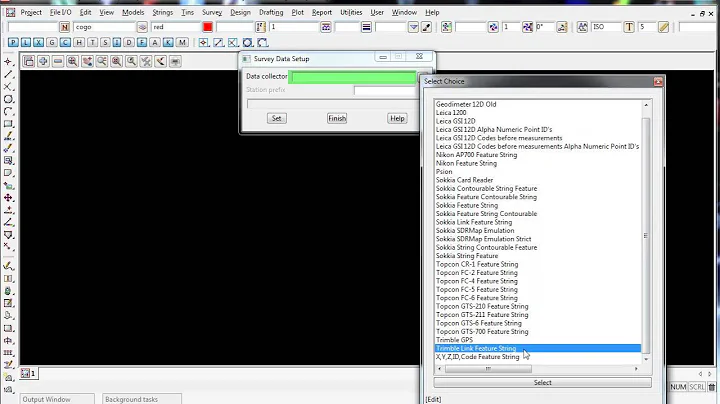Toggle the P snap button
The width and height of the screenshot is (720, 404).
[13, 43]
